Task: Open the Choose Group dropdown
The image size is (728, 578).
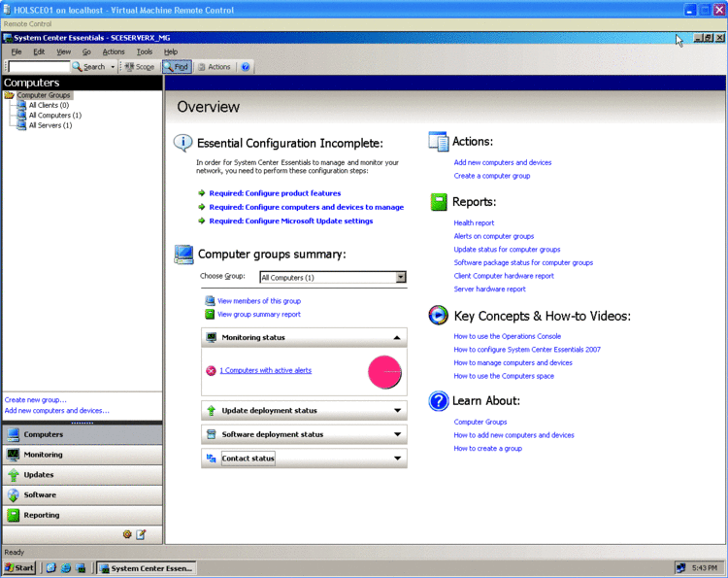Action: (400, 278)
